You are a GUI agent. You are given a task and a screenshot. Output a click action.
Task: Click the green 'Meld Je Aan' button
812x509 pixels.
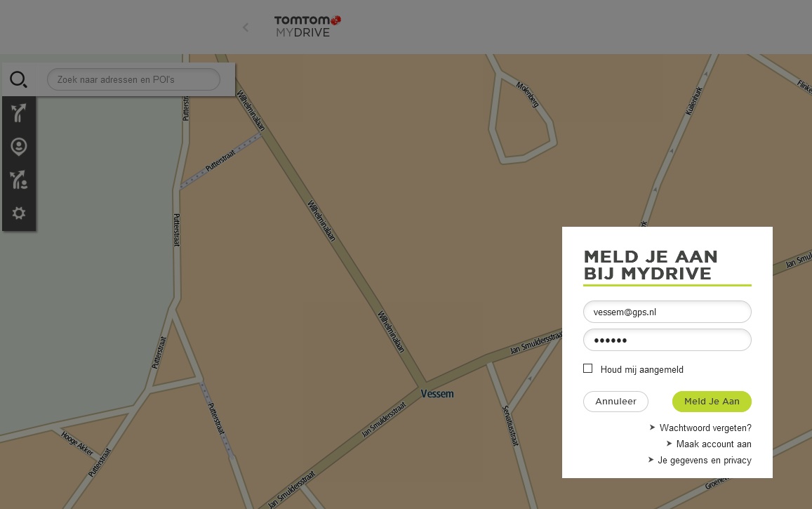click(712, 402)
